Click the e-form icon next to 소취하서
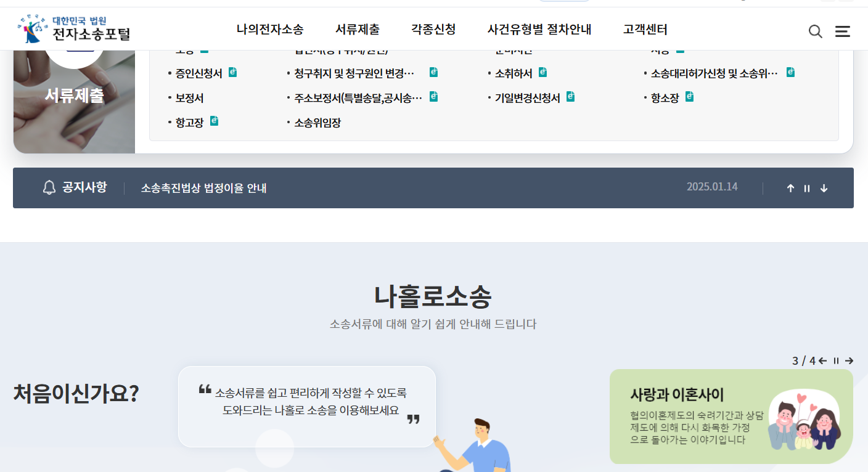868x472 pixels. point(542,71)
